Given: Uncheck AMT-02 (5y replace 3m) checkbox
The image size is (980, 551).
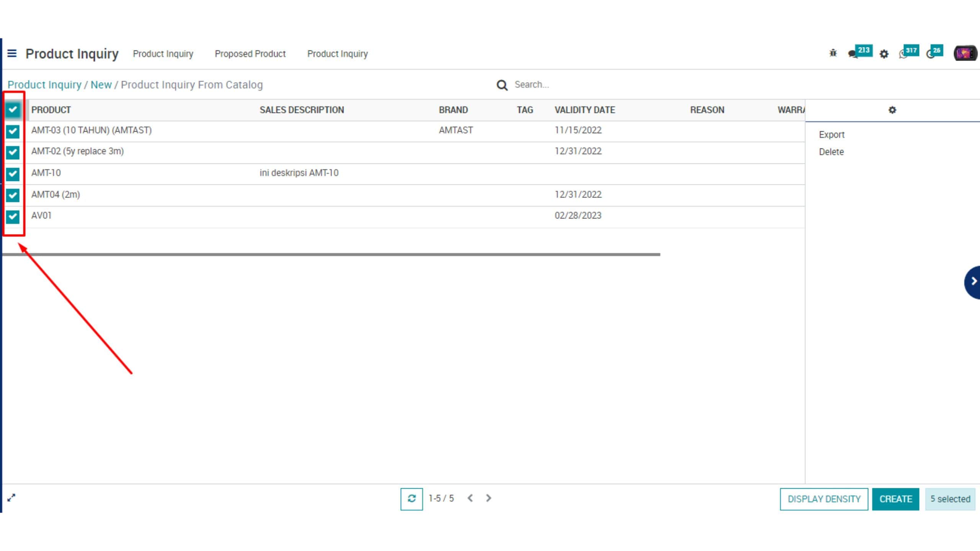Looking at the screenshot, I should tap(13, 152).
